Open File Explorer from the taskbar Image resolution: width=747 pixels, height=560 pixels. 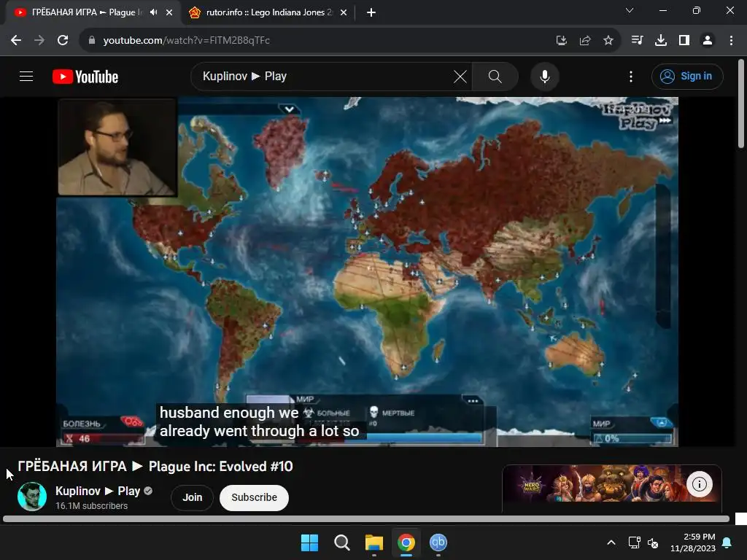[374, 542]
